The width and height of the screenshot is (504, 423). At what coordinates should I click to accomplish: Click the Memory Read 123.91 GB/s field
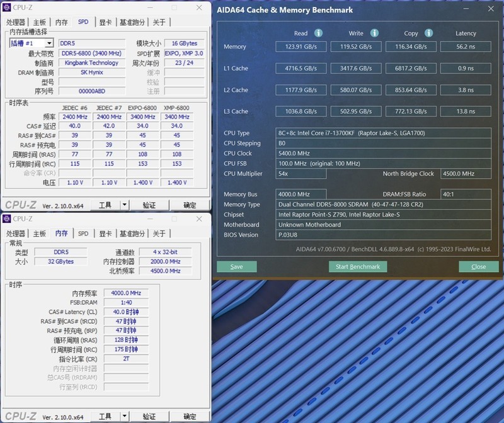coord(301,47)
